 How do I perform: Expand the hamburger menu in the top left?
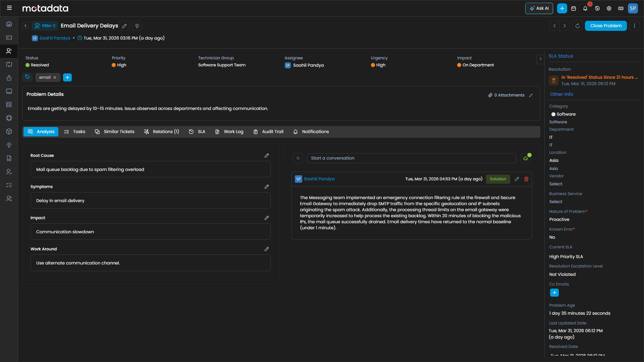point(9,8)
